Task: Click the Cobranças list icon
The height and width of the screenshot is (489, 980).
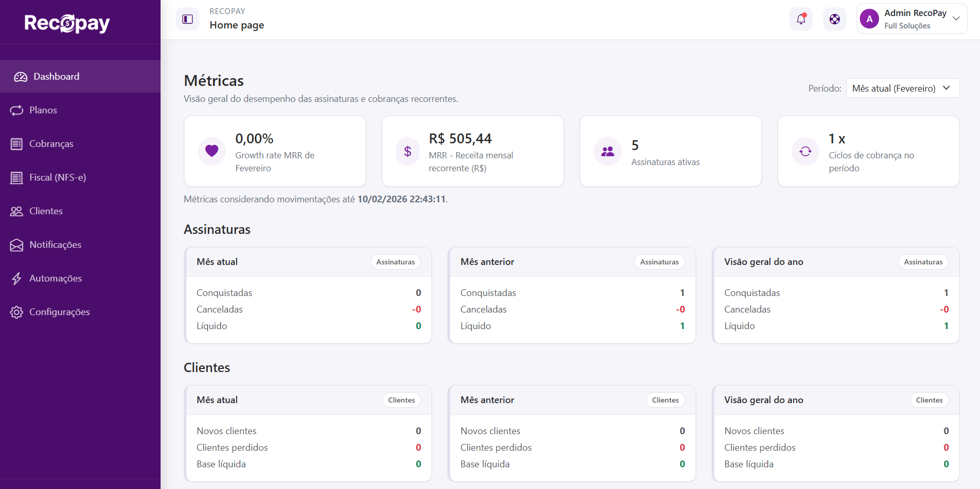Action: click(17, 144)
